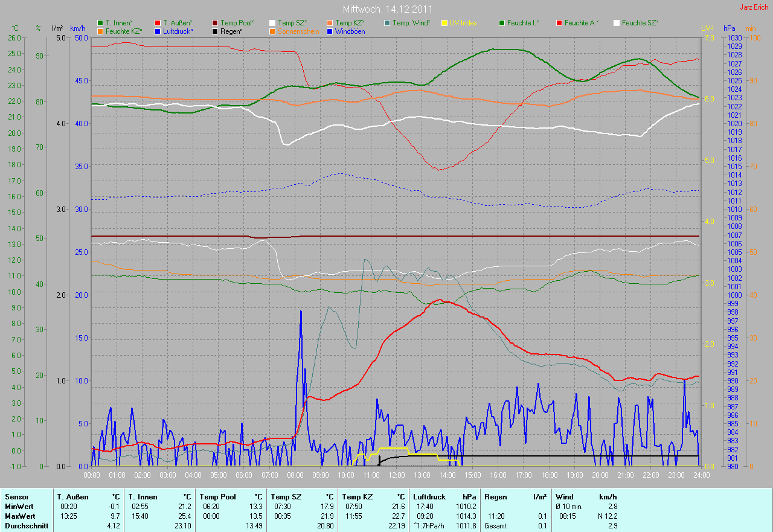
Task: Click the green T. Innen legend swatch
Action: click(x=100, y=23)
